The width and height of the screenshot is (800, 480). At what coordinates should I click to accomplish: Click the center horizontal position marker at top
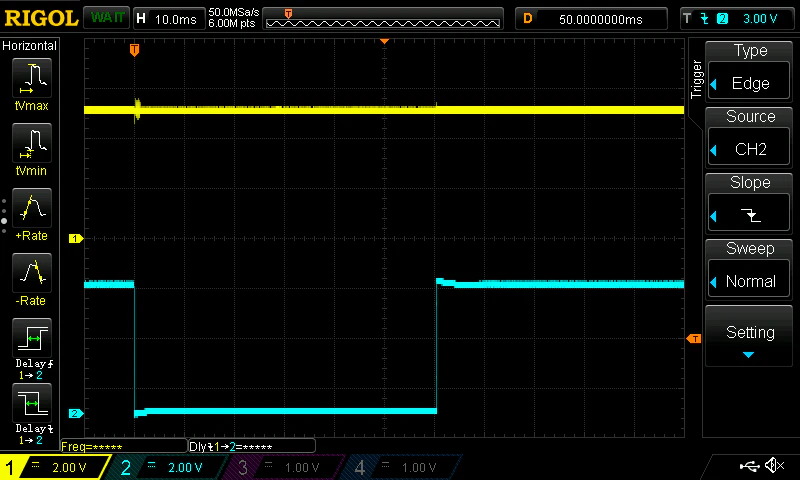point(384,41)
